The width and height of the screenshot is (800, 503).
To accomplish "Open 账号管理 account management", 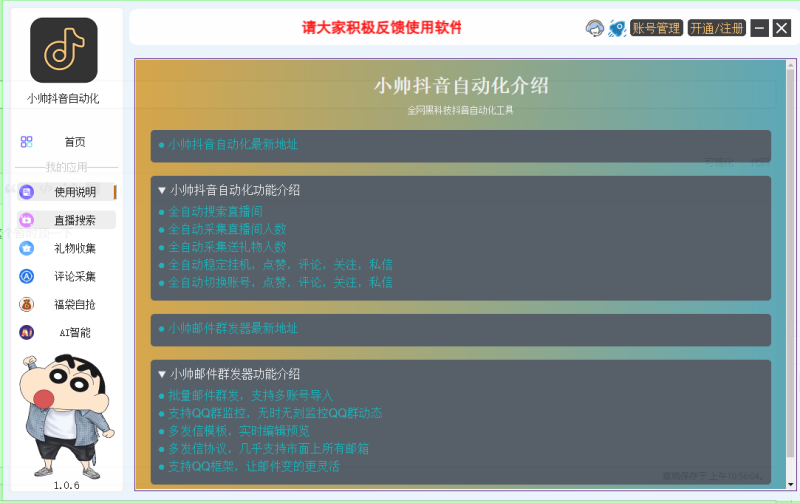I will tap(656, 28).
